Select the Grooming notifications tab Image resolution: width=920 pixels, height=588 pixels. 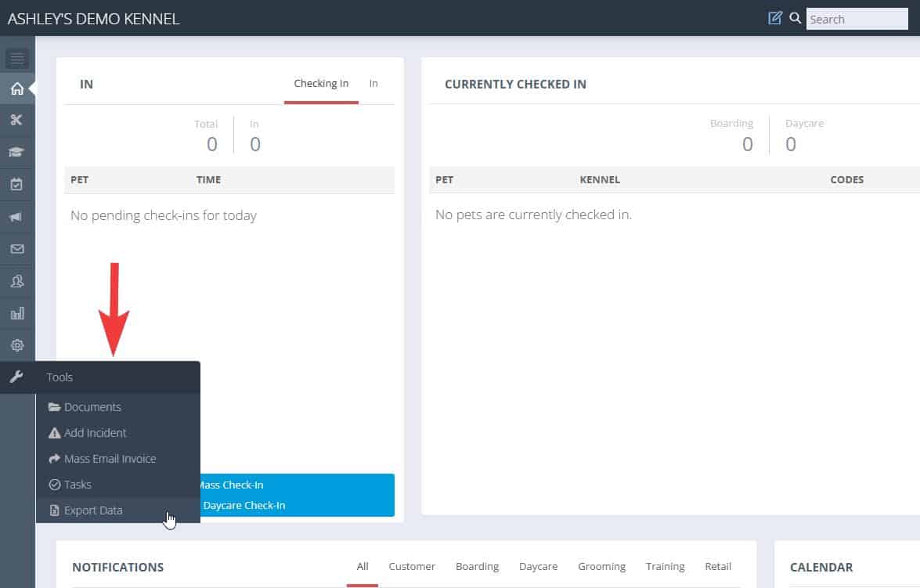coord(601,567)
